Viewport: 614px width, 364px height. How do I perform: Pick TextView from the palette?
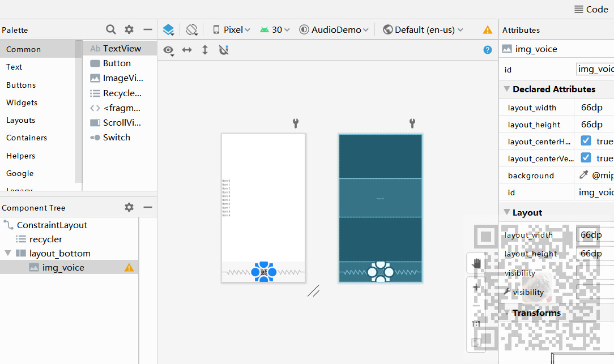tap(120, 49)
